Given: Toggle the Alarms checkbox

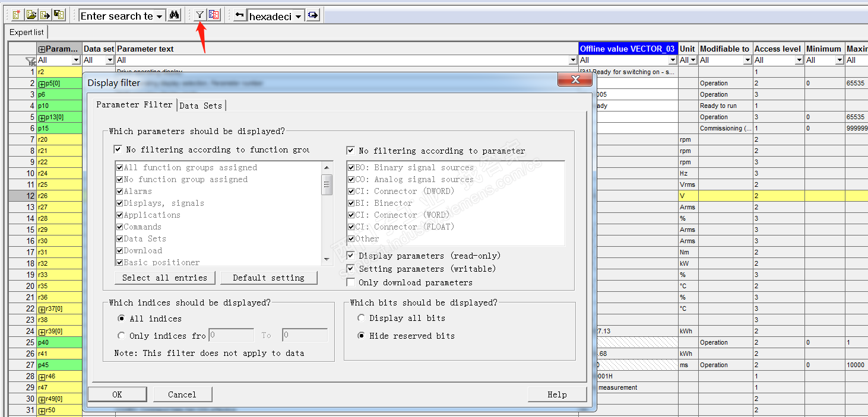Looking at the screenshot, I should [x=120, y=192].
